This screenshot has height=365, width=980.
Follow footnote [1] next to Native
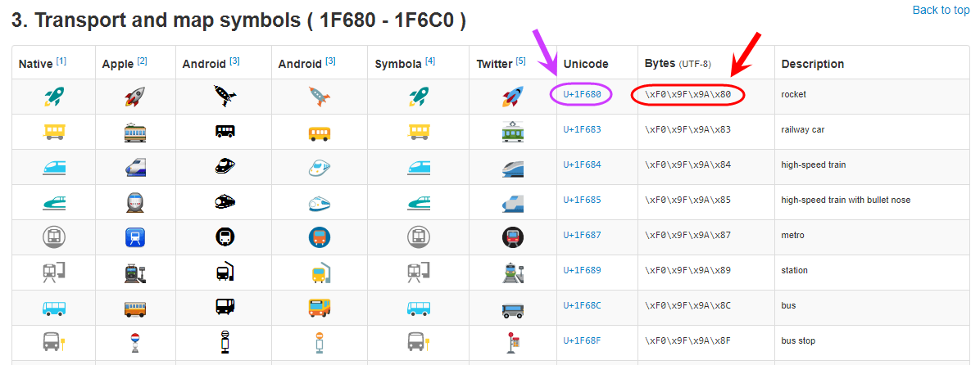pyautogui.click(x=61, y=61)
